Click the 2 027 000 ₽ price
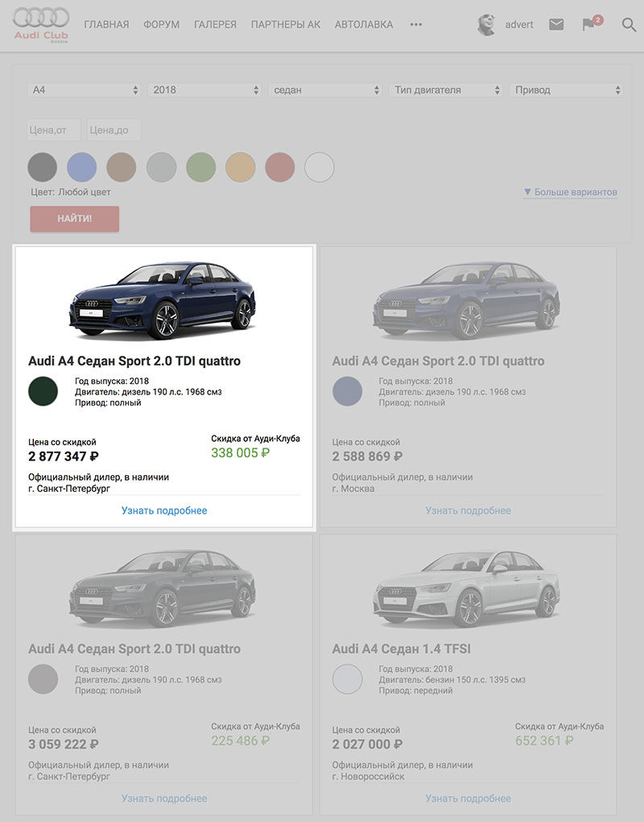This screenshot has width=644, height=822. 367,745
